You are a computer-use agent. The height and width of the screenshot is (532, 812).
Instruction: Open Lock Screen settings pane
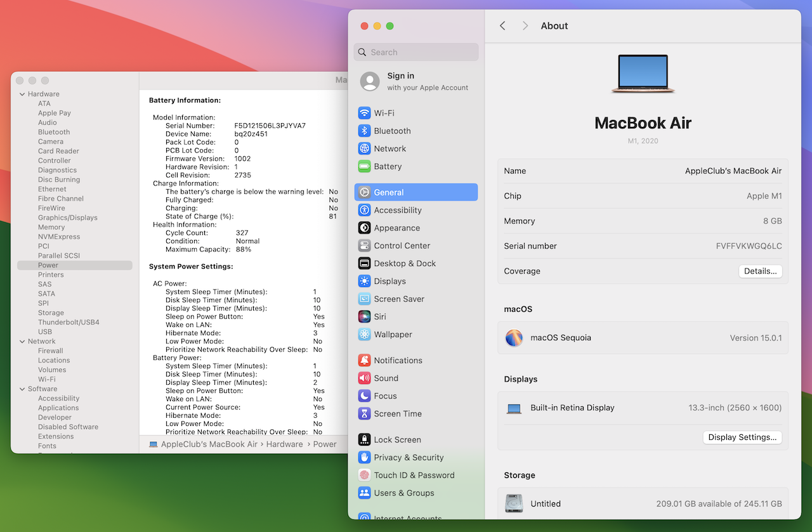click(x=416, y=440)
